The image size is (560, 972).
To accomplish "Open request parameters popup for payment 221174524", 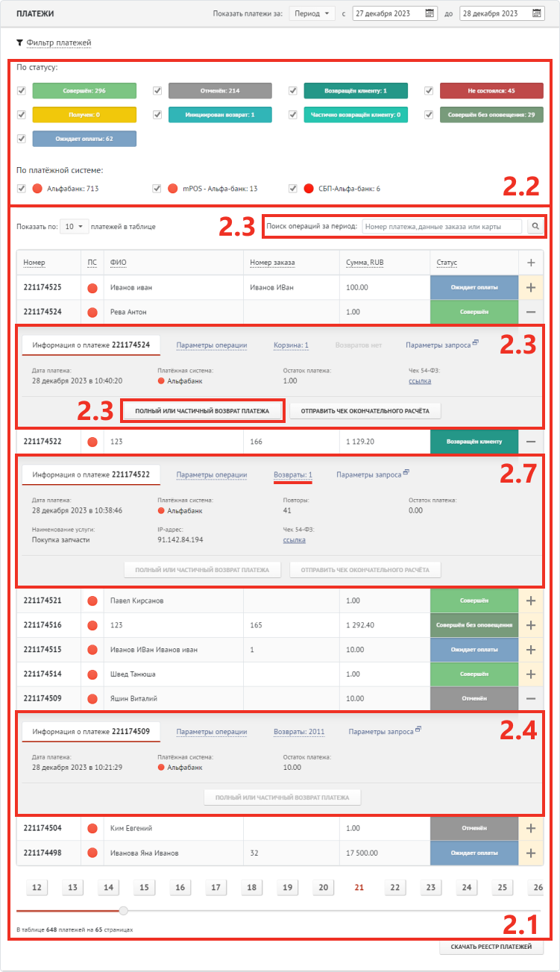I will tap(474, 345).
